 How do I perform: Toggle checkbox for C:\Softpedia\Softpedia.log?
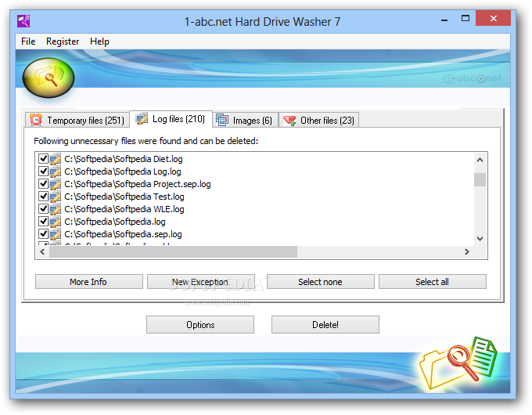coord(44,221)
